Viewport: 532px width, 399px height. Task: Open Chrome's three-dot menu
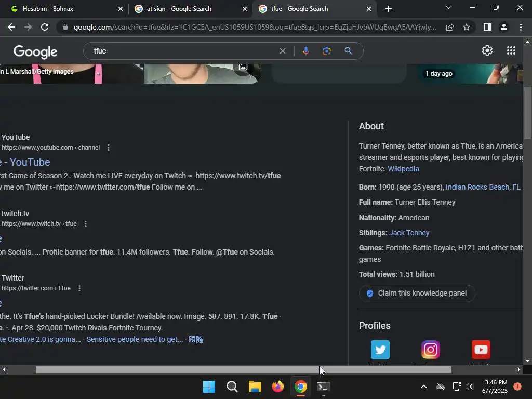tap(521, 27)
